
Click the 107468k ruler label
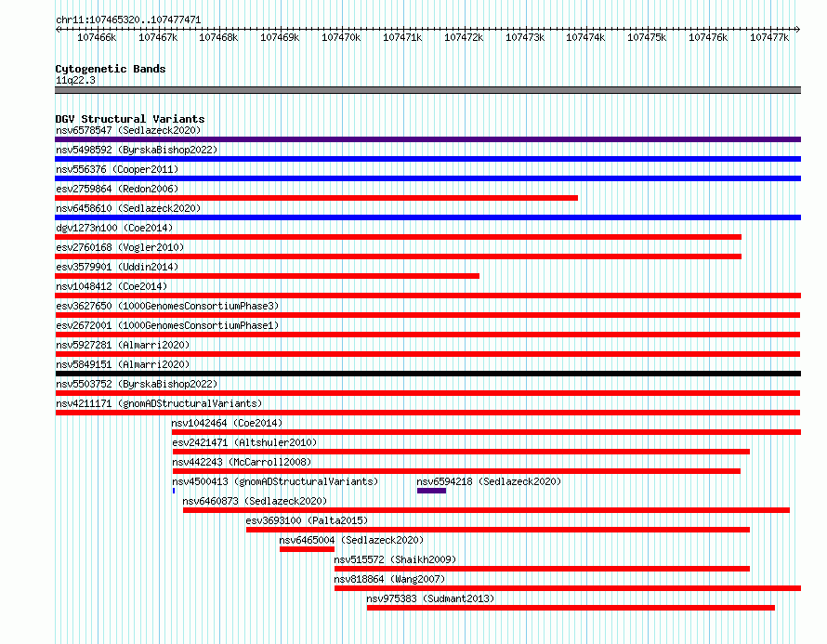218,37
